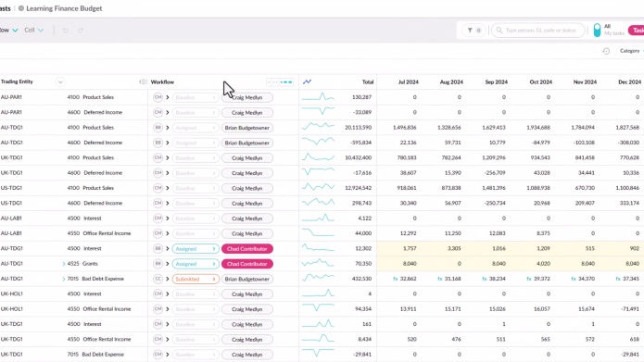This screenshot has height=362, width=644.
Task: Click the redo arrow icon
Action: (81, 31)
